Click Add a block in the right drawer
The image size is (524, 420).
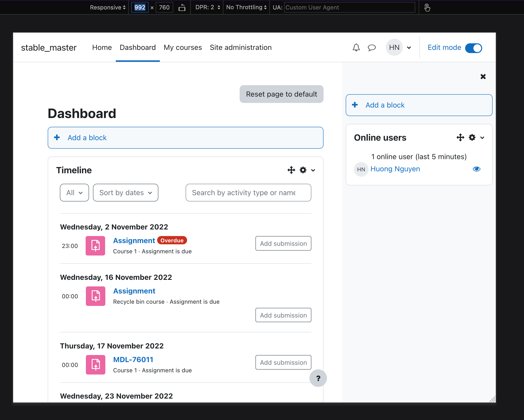coord(419,105)
